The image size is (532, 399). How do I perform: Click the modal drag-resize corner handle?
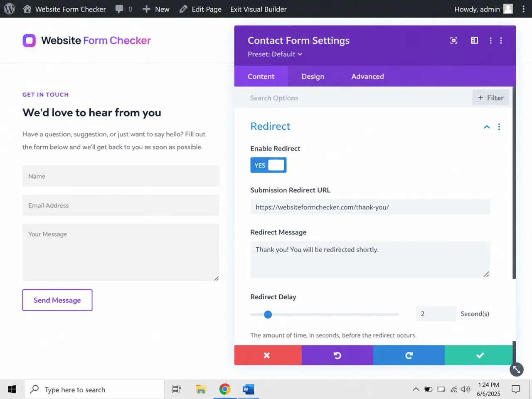pos(517,369)
